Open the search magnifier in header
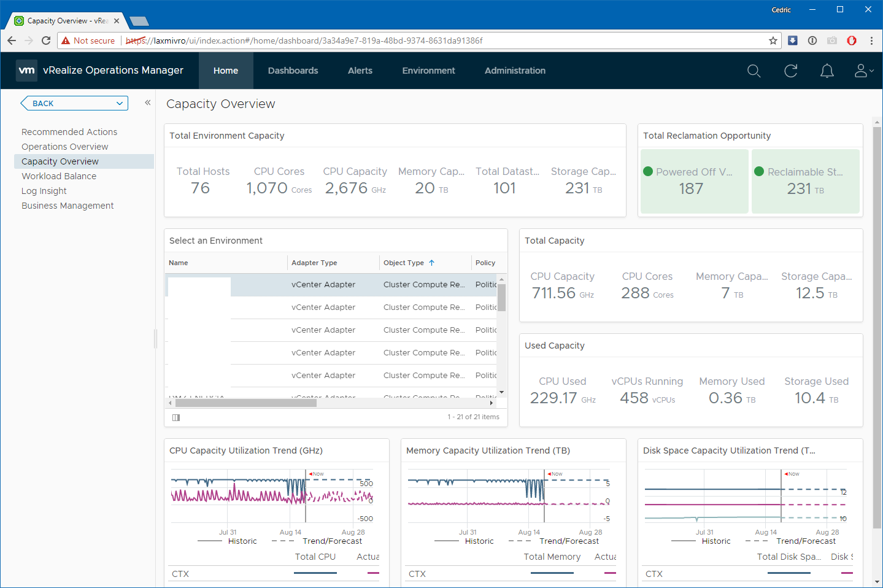This screenshot has height=588, width=883. coord(754,71)
